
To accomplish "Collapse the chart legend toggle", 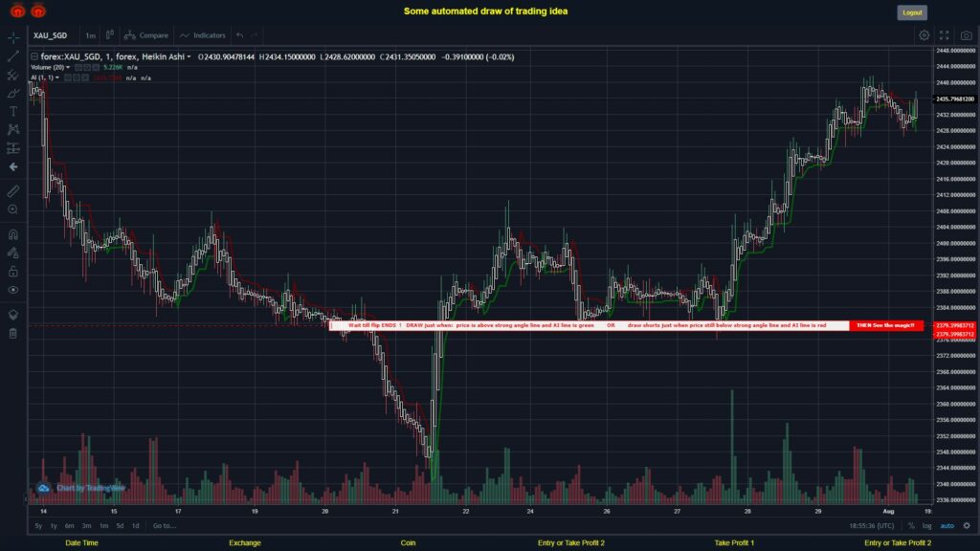I will (34, 56).
